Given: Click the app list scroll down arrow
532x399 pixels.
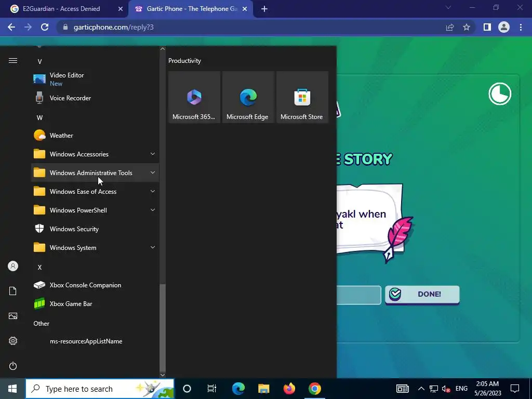Looking at the screenshot, I should pyautogui.click(x=163, y=375).
